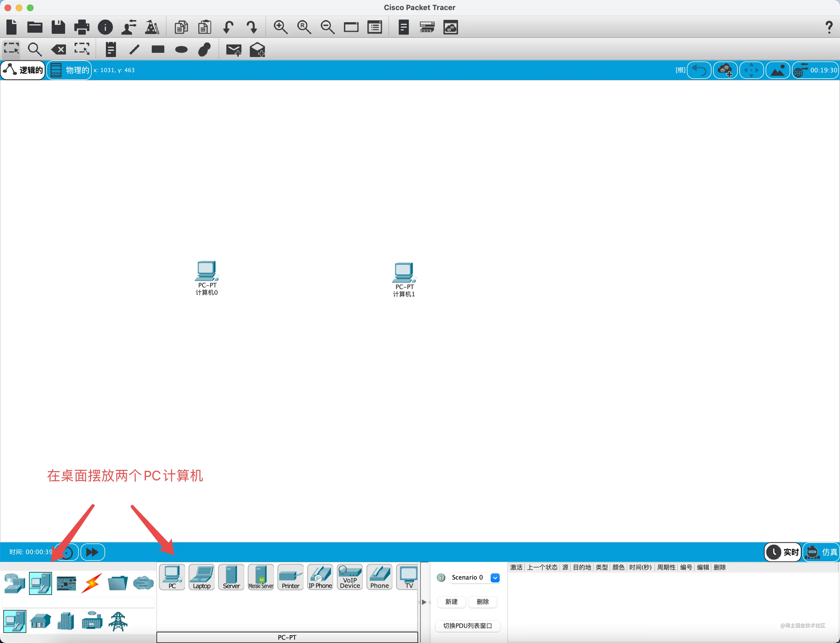Click the move object arrows icon
This screenshot has height=643, width=840.
click(751, 70)
